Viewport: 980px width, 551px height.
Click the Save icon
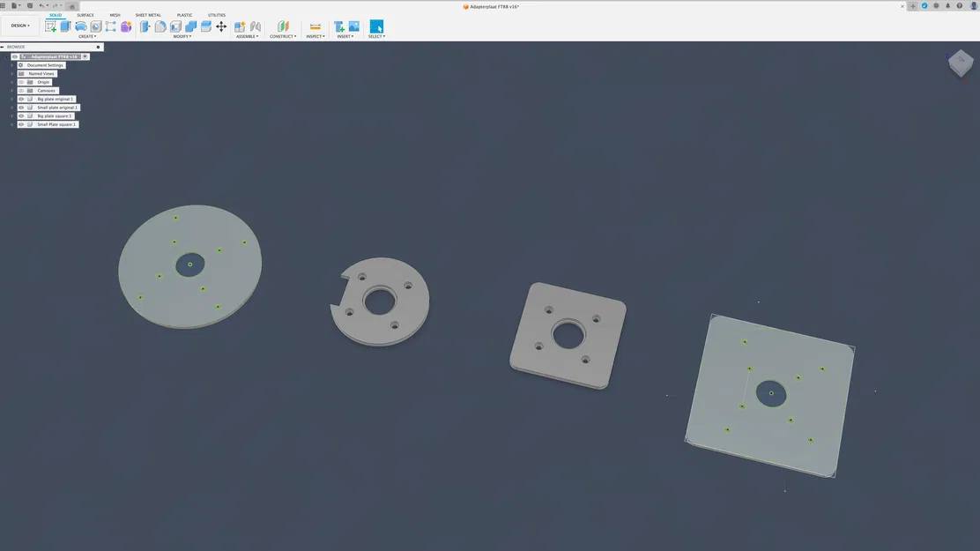[x=29, y=5]
